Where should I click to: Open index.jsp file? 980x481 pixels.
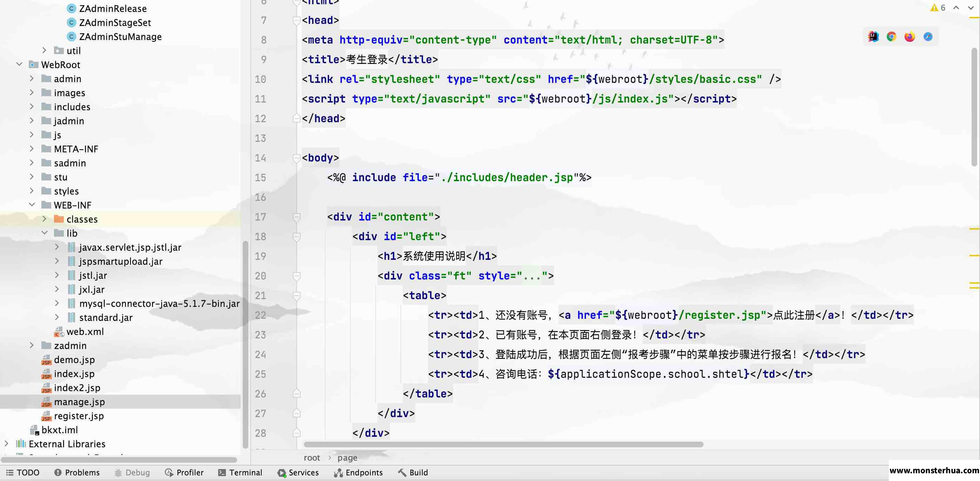click(x=74, y=374)
